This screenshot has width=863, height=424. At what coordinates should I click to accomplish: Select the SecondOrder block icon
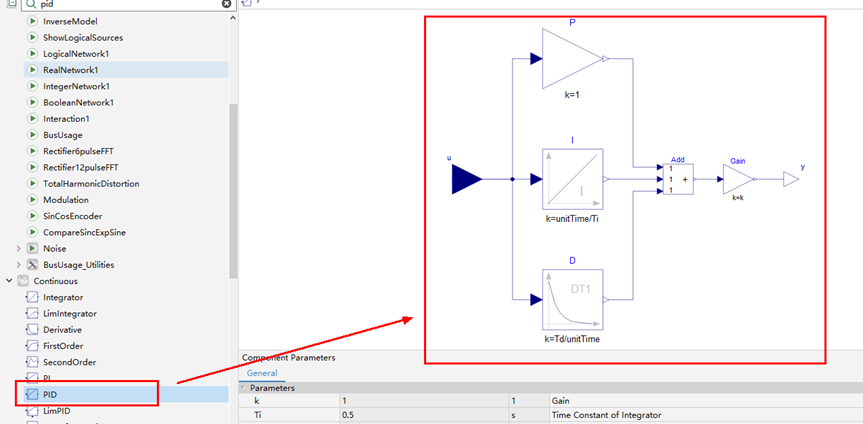tap(32, 362)
